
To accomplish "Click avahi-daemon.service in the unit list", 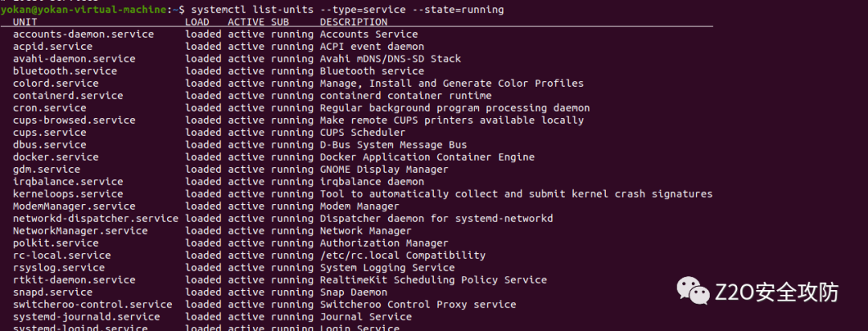I will pyautogui.click(x=74, y=59).
